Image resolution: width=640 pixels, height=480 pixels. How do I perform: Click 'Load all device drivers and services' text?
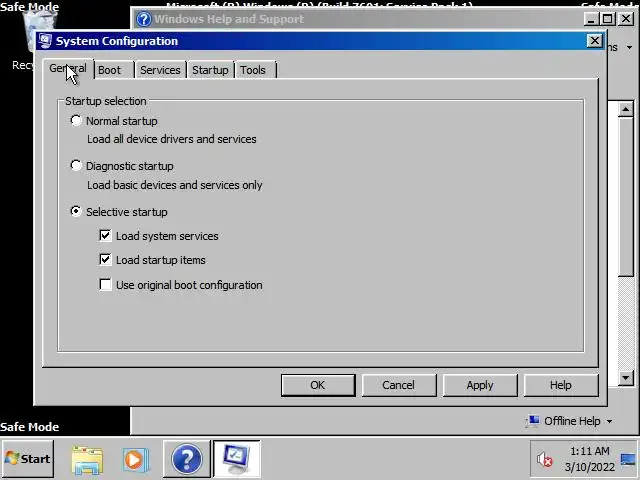click(x=172, y=139)
